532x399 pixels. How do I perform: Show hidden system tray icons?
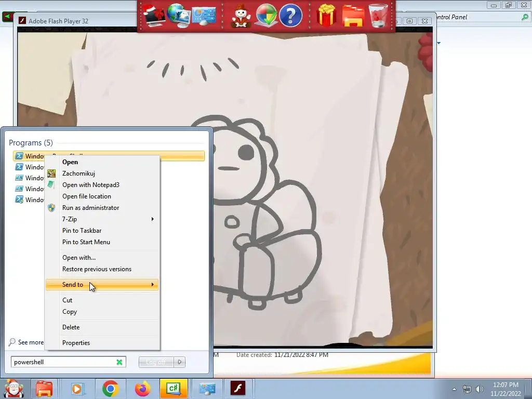coord(454,389)
